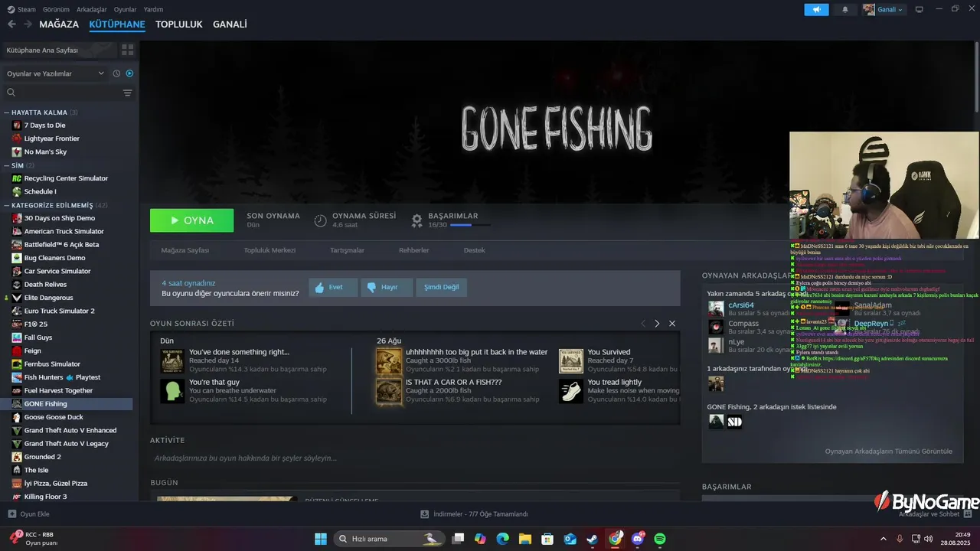The height and width of the screenshot is (551, 980).
Task: Switch library to grid collections view
Action: (127, 50)
